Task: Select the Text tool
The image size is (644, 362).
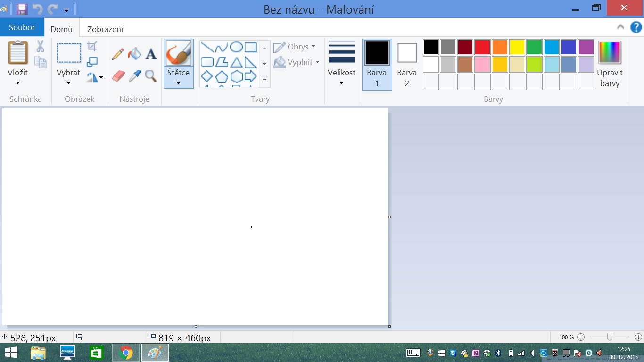Action: pyautogui.click(x=151, y=54)
